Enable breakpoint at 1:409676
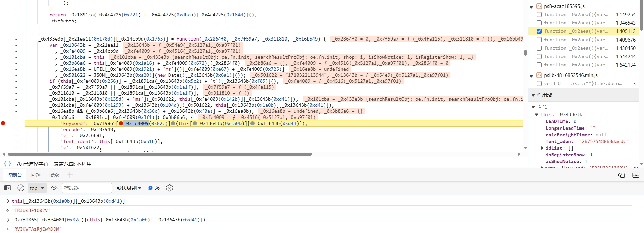This screenshot has width=644, height=233. tap(539, 40)
